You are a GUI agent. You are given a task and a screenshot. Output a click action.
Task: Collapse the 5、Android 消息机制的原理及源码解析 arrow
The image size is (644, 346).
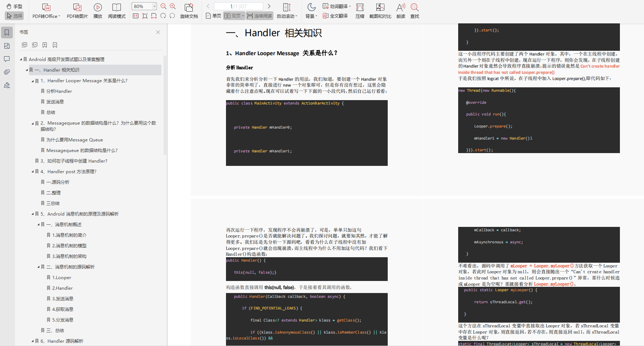(33, 214)
